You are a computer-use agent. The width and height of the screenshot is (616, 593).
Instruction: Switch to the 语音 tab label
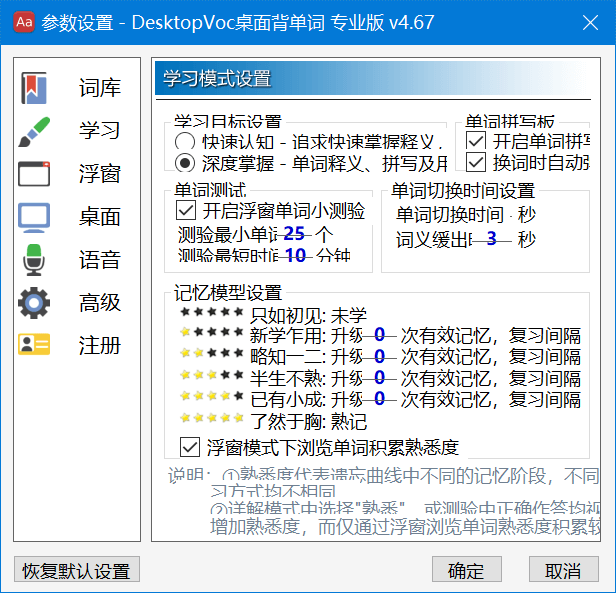pos(100,260)
